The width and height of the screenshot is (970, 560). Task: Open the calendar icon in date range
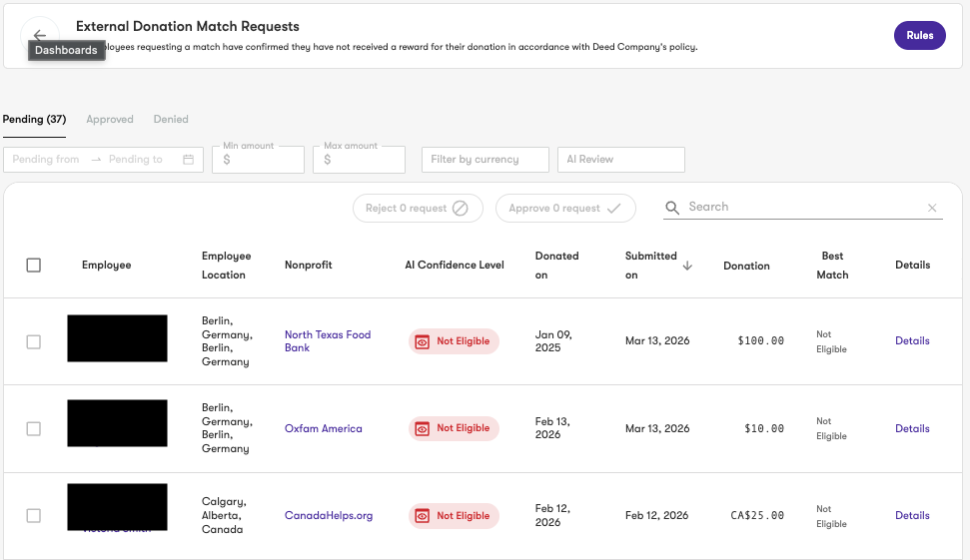click(189, 160)
